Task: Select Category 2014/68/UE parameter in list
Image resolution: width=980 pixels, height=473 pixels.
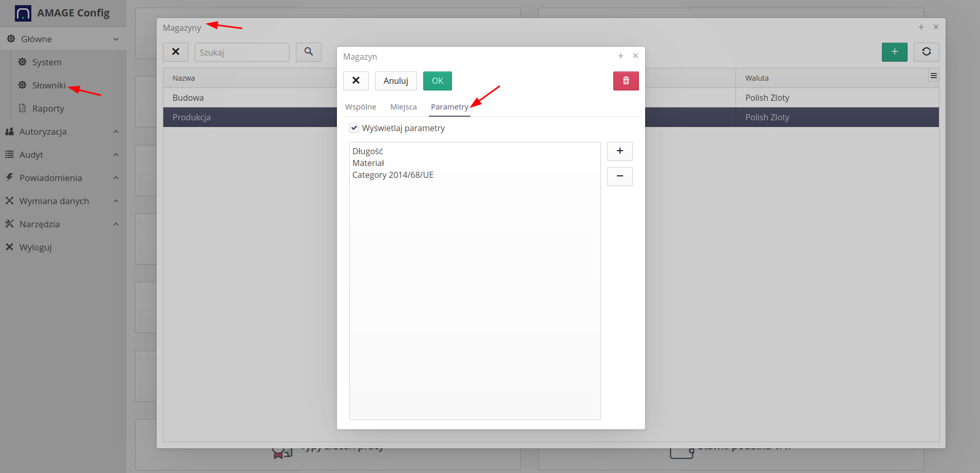Action: [x=393, y=175]
